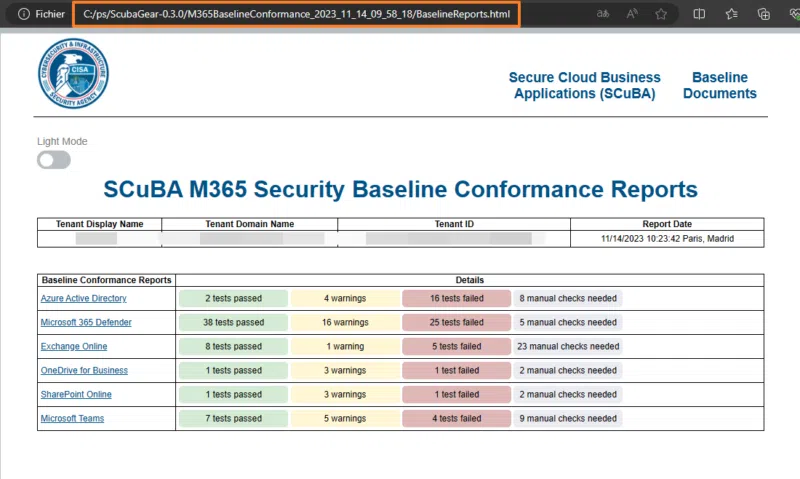Click the green 38 tests passed badge
The image size is (800, 479).
click(233, 323)
